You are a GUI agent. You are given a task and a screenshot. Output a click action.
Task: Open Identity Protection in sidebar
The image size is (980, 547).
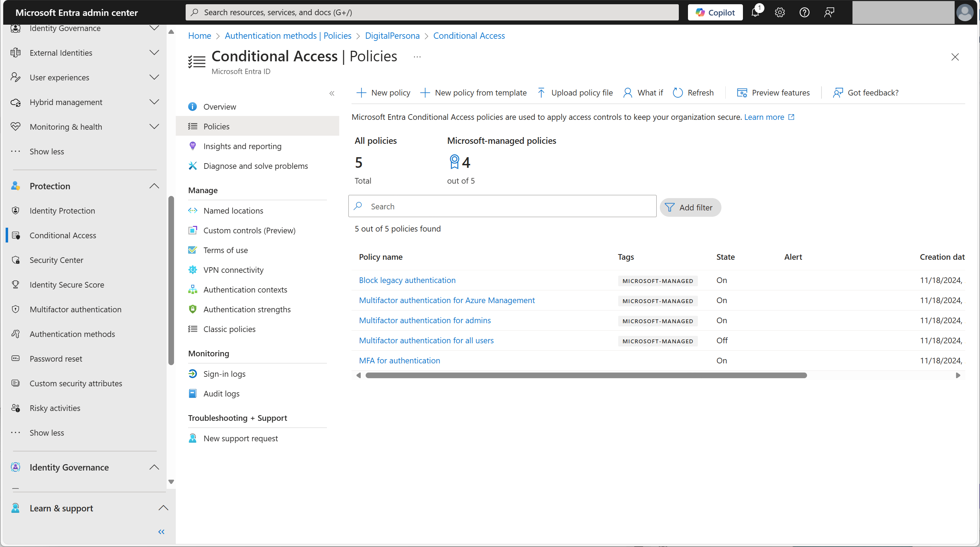click(62, 210)
